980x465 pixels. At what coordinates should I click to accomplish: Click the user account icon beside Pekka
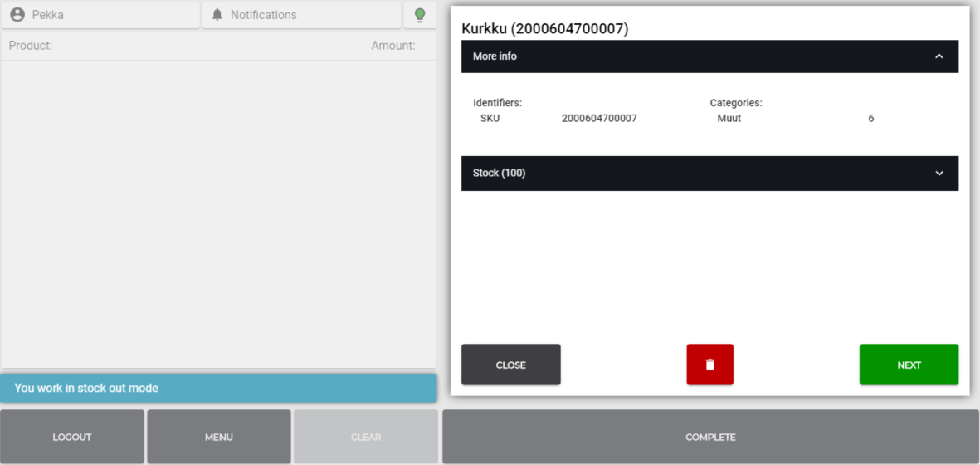(x=17, y=15)
